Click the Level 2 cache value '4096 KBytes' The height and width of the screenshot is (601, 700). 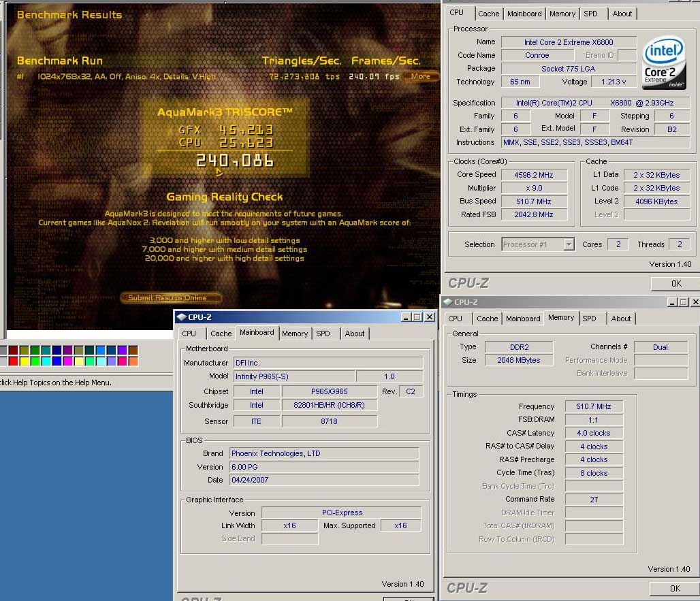coord(656,201)
